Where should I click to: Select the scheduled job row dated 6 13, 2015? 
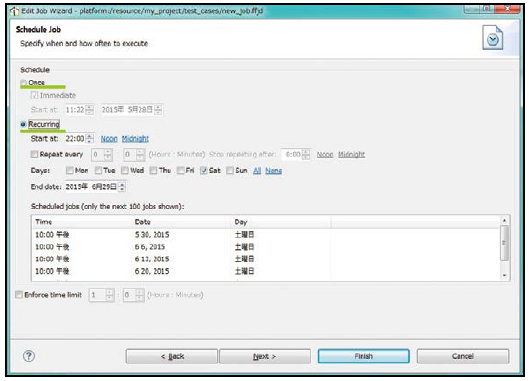click(266, 259)
